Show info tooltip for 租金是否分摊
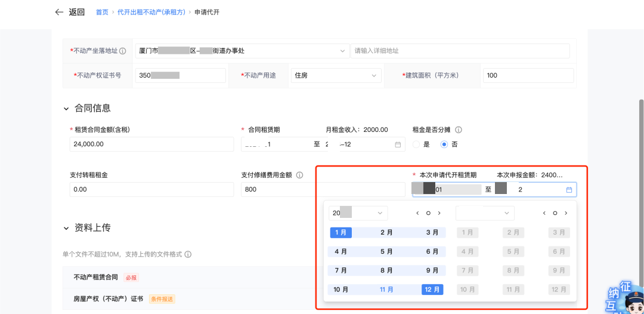The image size is (644, 314). (x=459, y=130)
